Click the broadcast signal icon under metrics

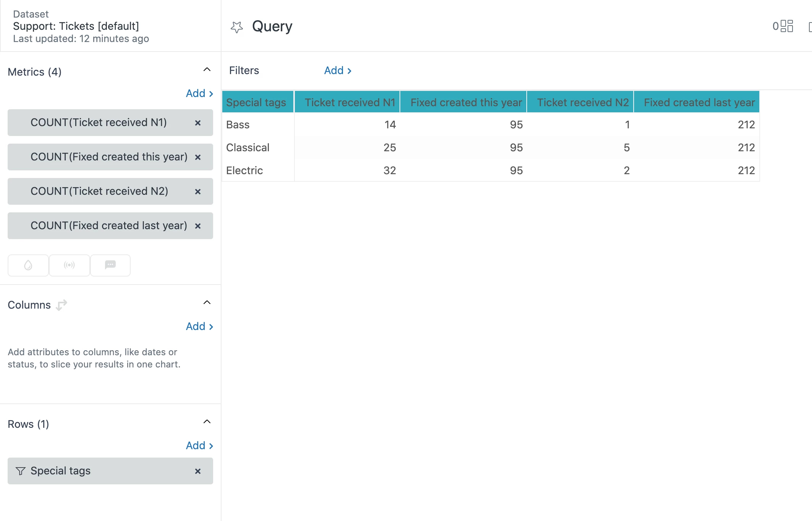coord(69,265)
